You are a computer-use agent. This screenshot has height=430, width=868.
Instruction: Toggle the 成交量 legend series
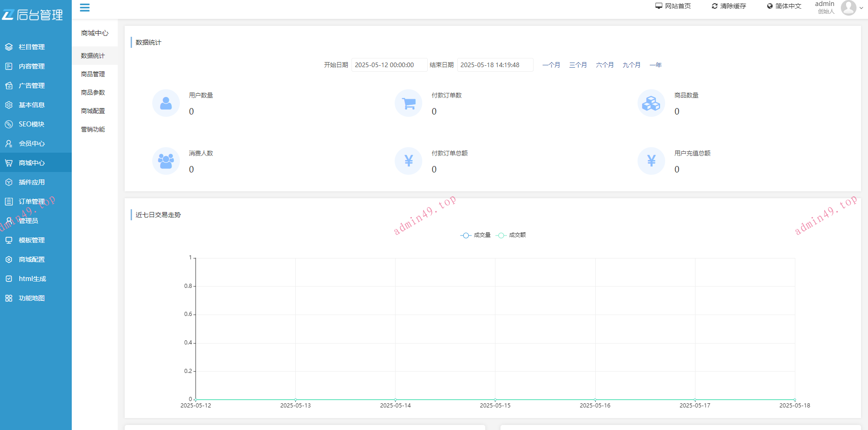(x=476, y=235)
